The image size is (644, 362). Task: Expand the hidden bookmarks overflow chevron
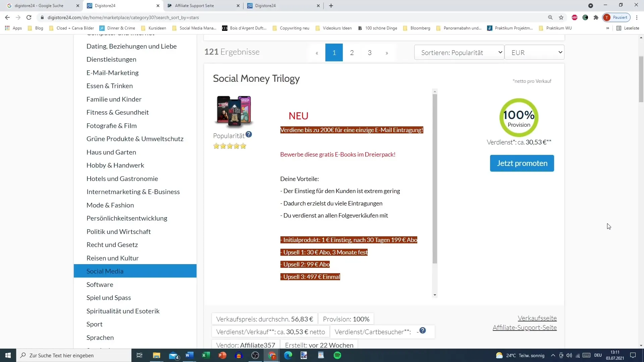607,28
